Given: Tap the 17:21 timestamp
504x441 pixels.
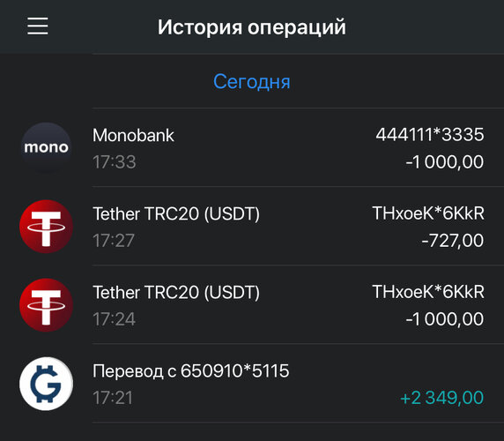Looking at the screenshot, I should pos(113,398).
